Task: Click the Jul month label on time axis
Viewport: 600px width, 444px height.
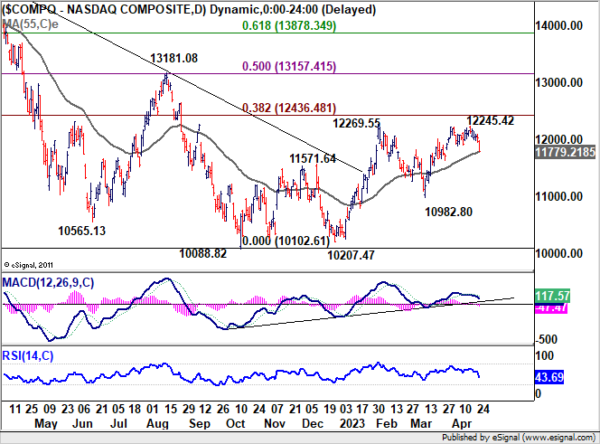Action: pos(118,424)
